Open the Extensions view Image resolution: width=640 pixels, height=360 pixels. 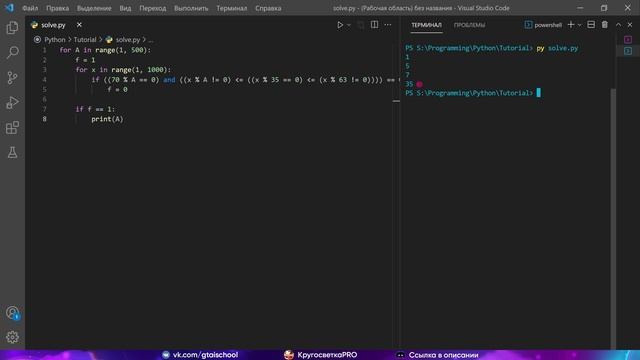pyautogui.click(x=12, y=128)
